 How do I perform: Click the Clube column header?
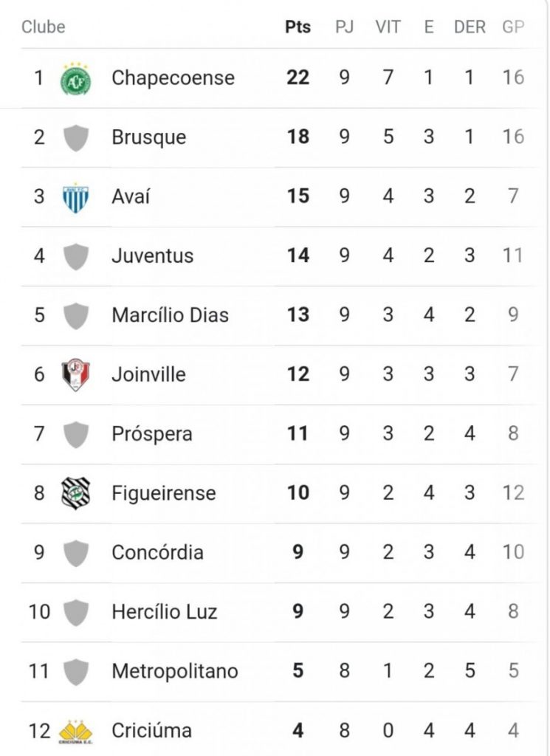coord(43,27)
